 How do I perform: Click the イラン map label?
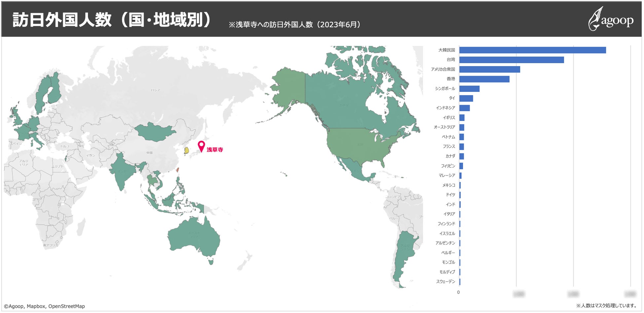click(x=90, y=155)
